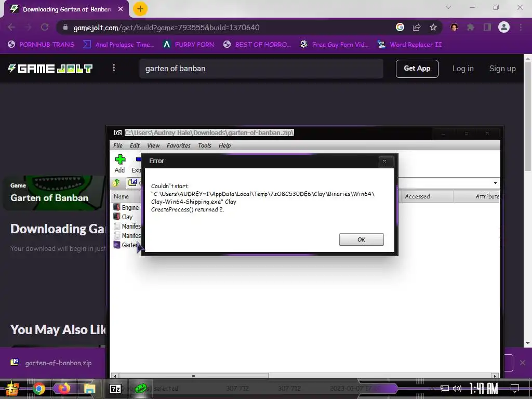Click the share page icon
The image size is (532, 399).
(417, 27)
